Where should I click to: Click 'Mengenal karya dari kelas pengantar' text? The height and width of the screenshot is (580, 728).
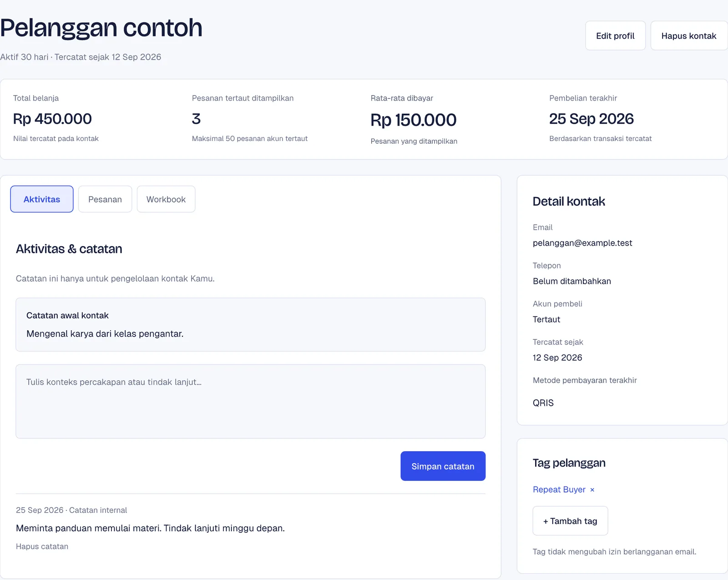(105, 334)
